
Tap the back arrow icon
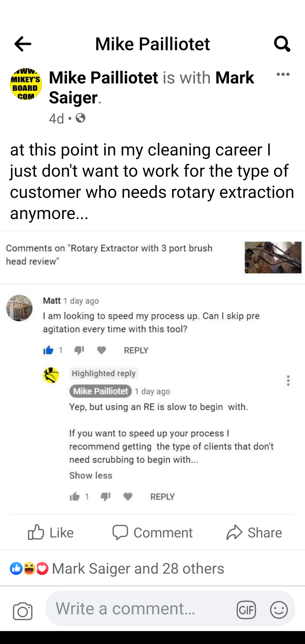[x=23, y=44]
